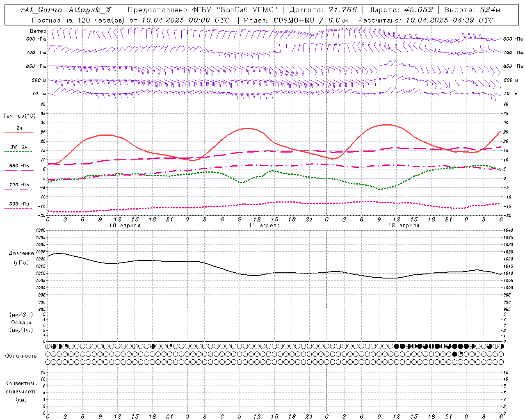Click the 12 апреля date label
Image resolution: width=525 pixels, height=420 pixels.
404,226
